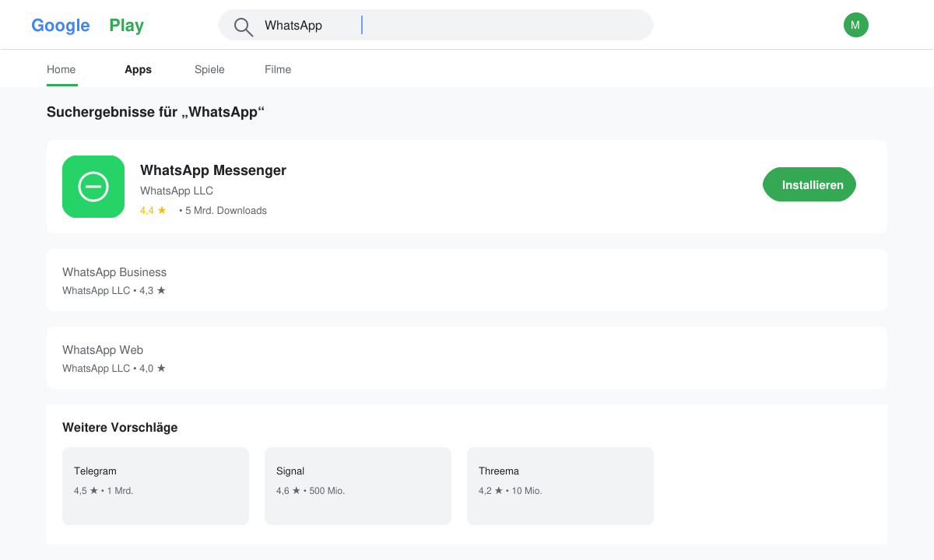Open the Telegram suggestion card
This screenshot has height=560, width=934.
click(x=156, y=486)
